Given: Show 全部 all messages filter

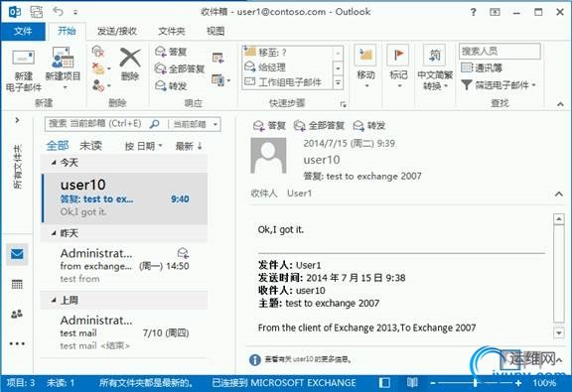Looking at the screenshot, I should click(58, 146).
